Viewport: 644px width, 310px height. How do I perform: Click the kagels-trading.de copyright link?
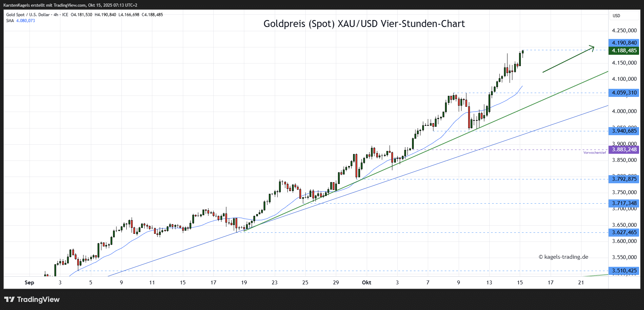[563, 257]
